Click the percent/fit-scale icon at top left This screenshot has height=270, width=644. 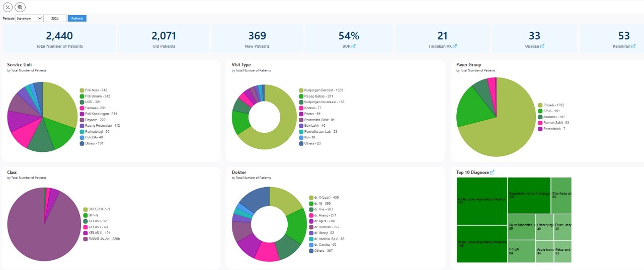click(8, 7)
